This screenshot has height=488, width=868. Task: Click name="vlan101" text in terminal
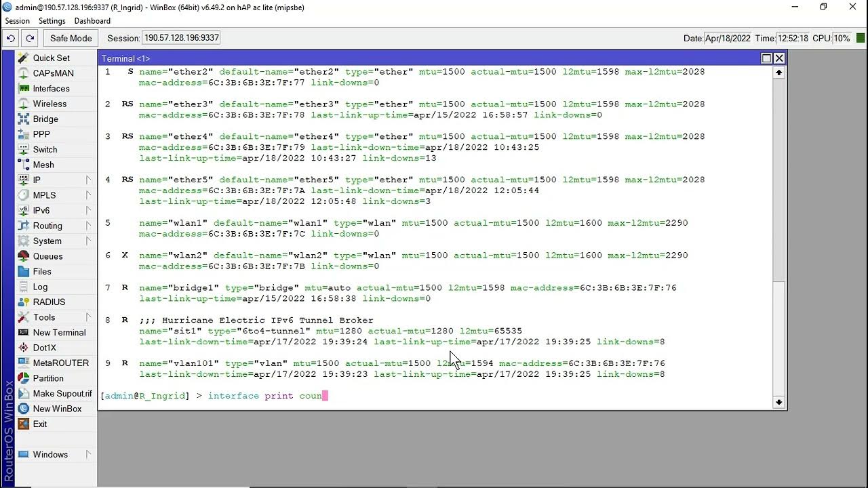coord(179,363)
